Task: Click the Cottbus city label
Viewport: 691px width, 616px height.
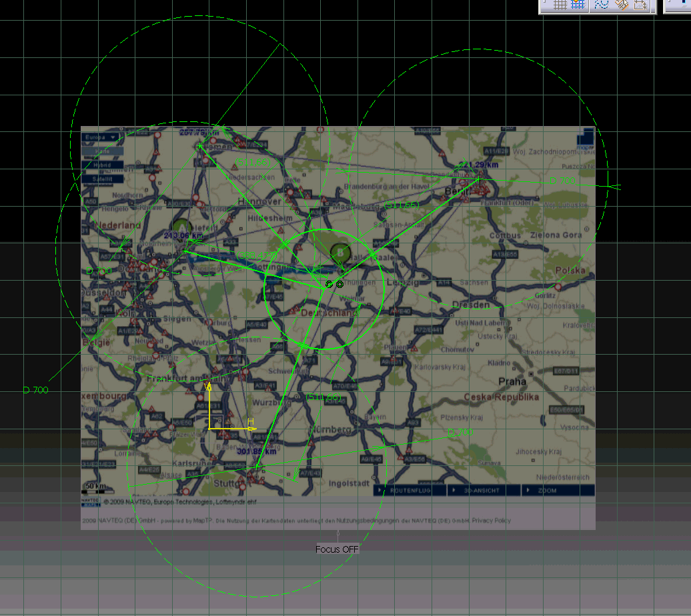Action: (505, 236)
